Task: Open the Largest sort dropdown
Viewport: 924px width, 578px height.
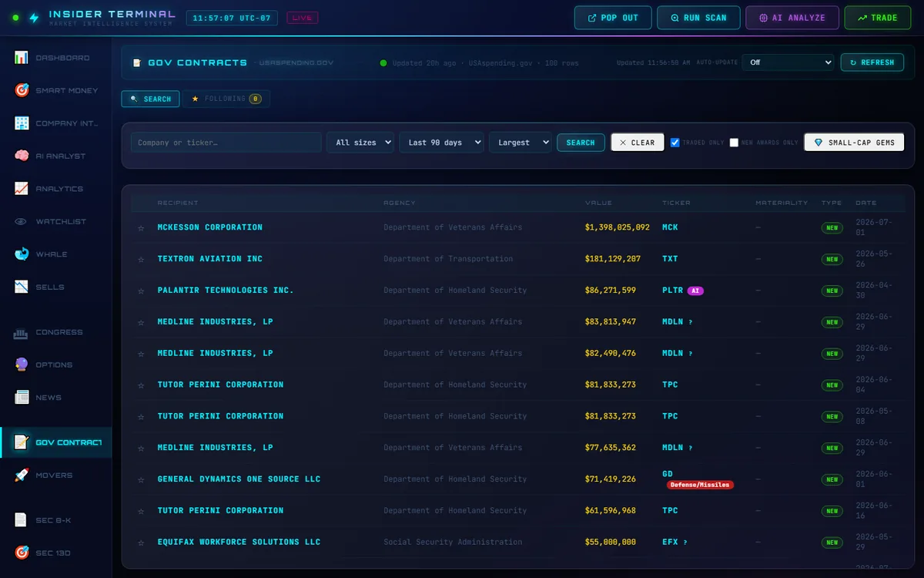Action: [x=520, y=143]
